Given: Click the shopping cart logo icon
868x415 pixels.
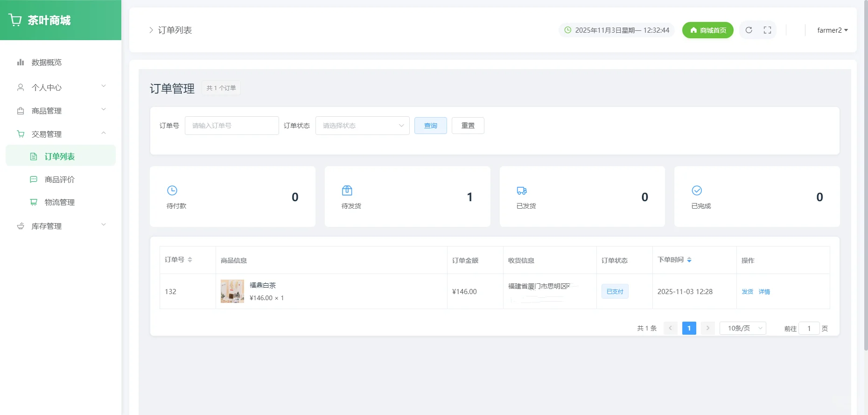Looking at the screenshot, I should (x=15, y=20).
